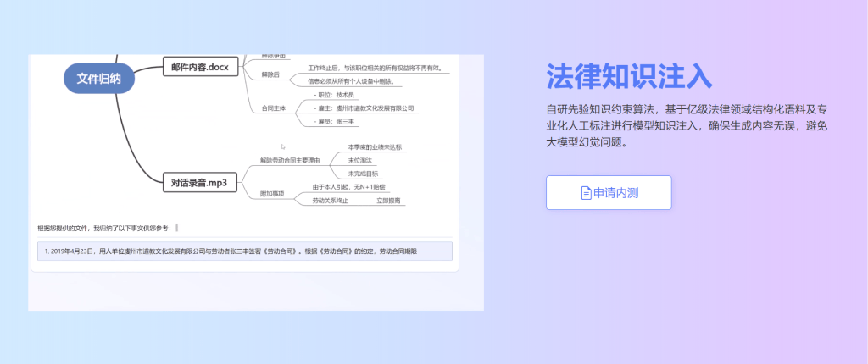The height and width of the screenshot is (364, 868).
Task: Click the 雇主 company name leaf node
Action: tap(365, 108)
